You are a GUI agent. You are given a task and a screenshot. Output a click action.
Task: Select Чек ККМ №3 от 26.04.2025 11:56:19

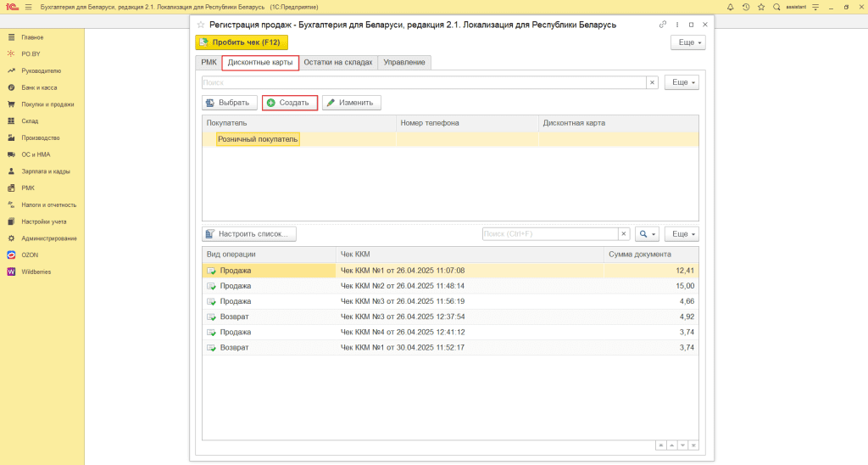point(450,301)
